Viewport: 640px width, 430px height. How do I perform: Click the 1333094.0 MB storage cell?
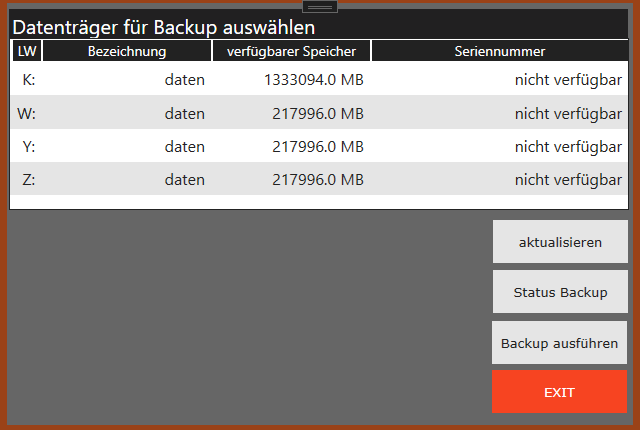[313, 80]
